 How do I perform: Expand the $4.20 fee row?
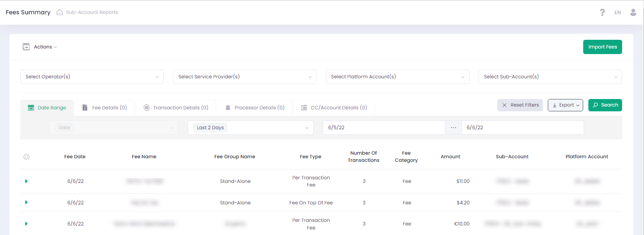point(26,202)
